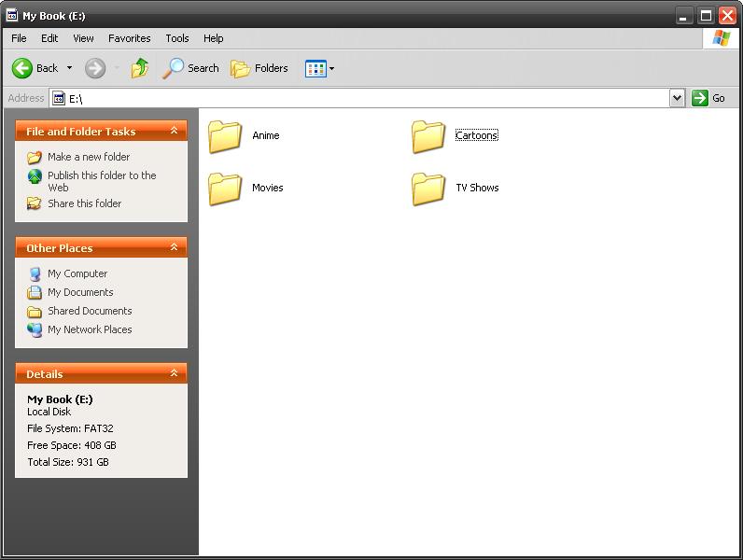Screen dimensions: 743x560
Task: Toggle the Folders pane button
Action: 259,68
